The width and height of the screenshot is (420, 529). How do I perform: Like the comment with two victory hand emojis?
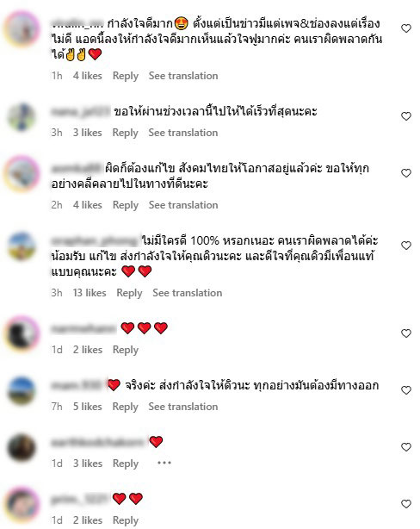click(x=406, y=28)
